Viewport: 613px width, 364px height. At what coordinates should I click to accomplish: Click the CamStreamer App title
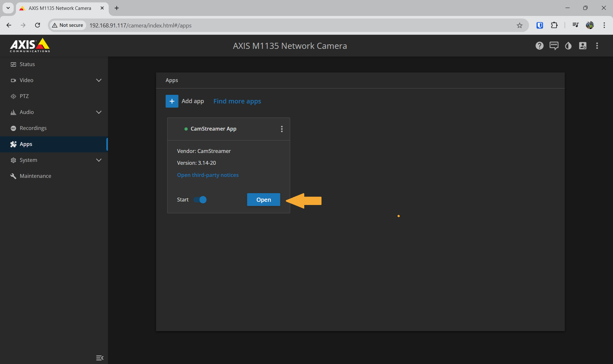[x=213, y=129]
